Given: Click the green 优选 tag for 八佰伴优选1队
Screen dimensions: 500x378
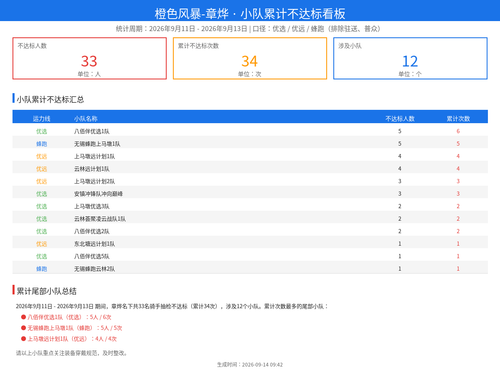Looking at the screenshot, I should tap(42, 131).
